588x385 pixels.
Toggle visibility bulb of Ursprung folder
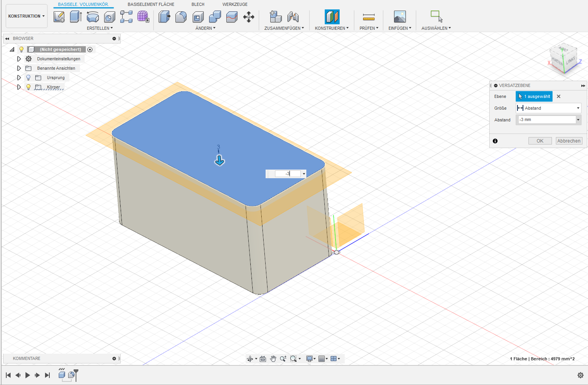point(28,78)
